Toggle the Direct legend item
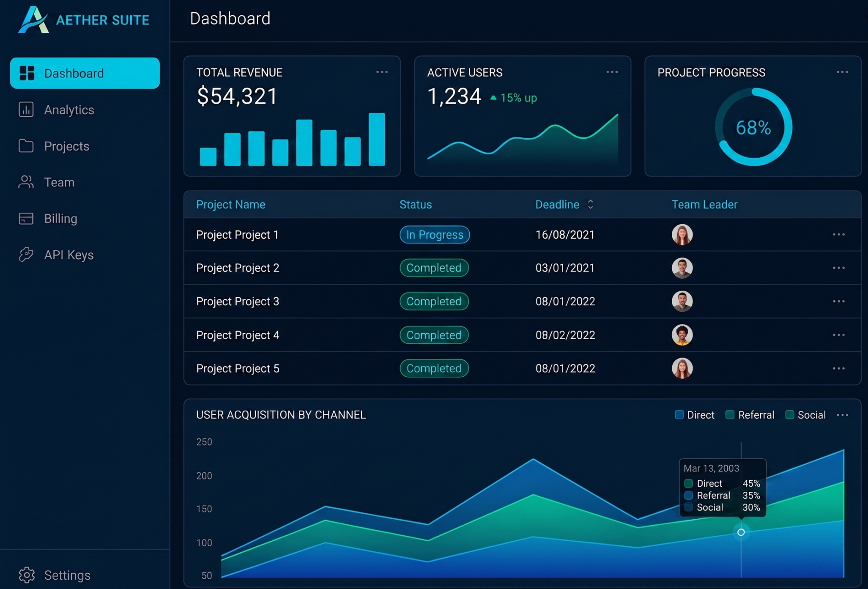 (x=695, y=415)
